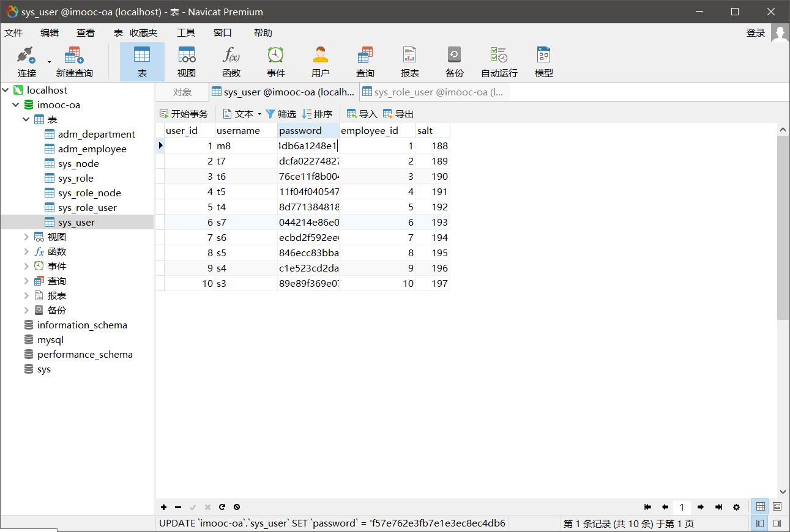Viewport: 790px width, 532px height.
Task: Expand the Functions (函数) tree node
Action: (26, 251)
